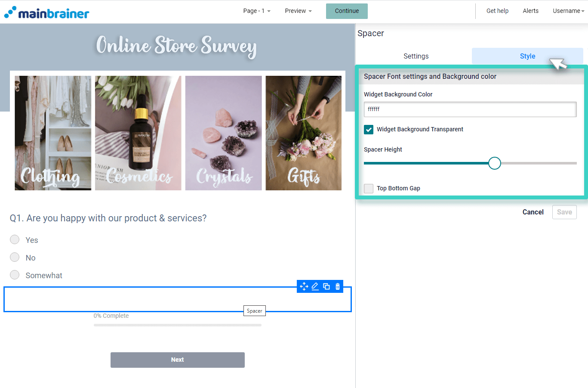The image size is (588, 388).
Task: Expand the Preview dropdown
Action: 298,11
